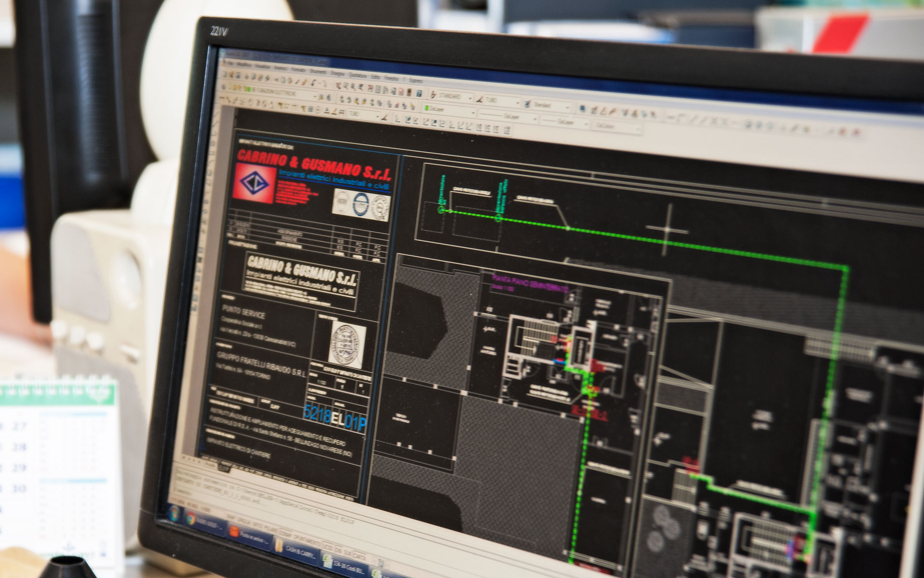Screen dimensions: 924x578
Task: Switch to the Modello tab
Action: (x=209, y=465)
